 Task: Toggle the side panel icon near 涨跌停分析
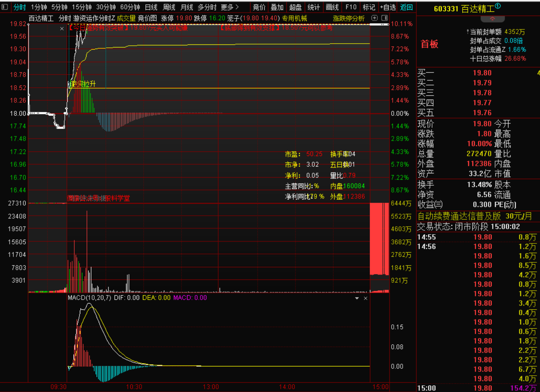pyautogui.click(x=384, y=18)
